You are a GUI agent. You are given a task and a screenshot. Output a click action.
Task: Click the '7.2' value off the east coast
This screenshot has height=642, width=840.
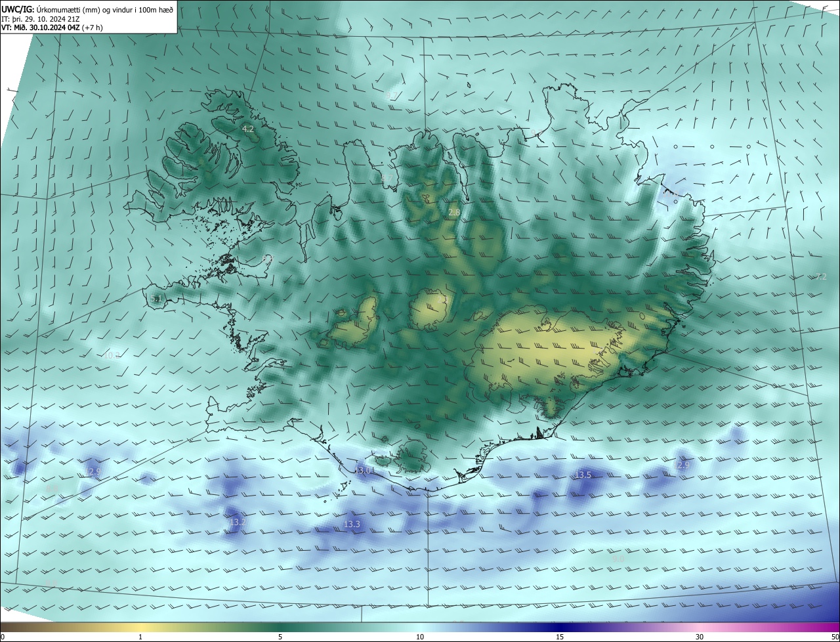point(821,277)
